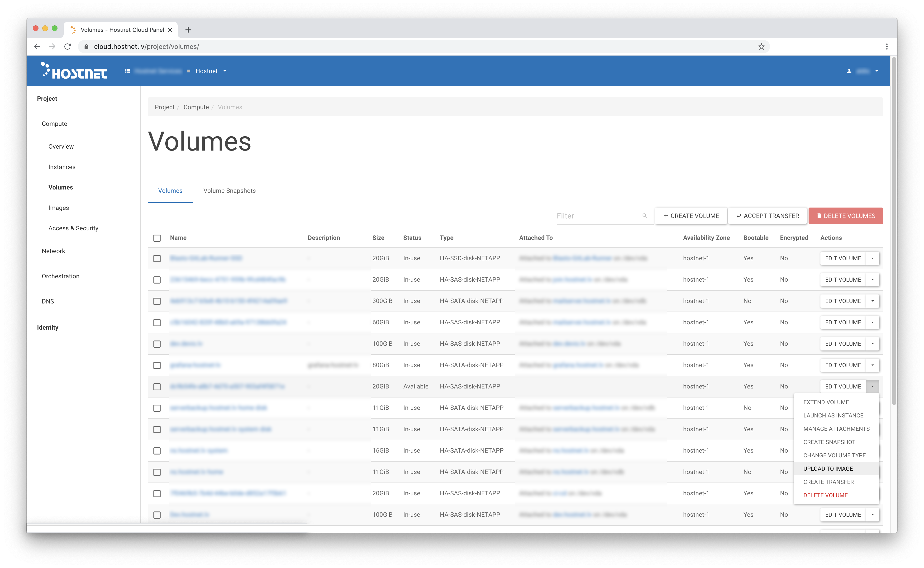Viewport: 924px width, 568px height.
Task: Bookmark page with the star icon
Action: coord(761,47)
